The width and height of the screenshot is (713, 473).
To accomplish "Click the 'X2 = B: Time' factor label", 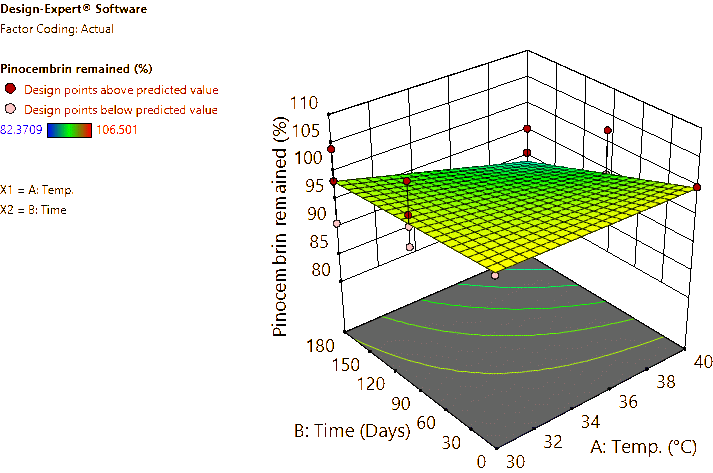I will (34, 210).
